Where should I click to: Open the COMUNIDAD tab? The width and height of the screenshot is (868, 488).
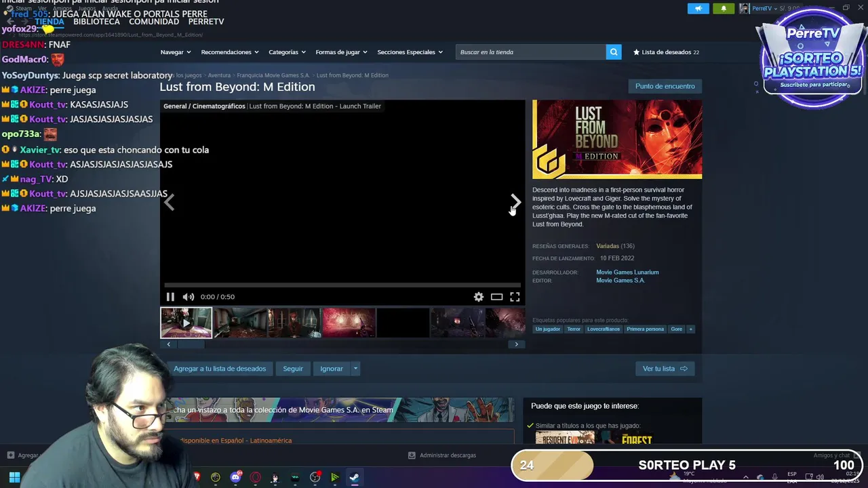point(154,22)
